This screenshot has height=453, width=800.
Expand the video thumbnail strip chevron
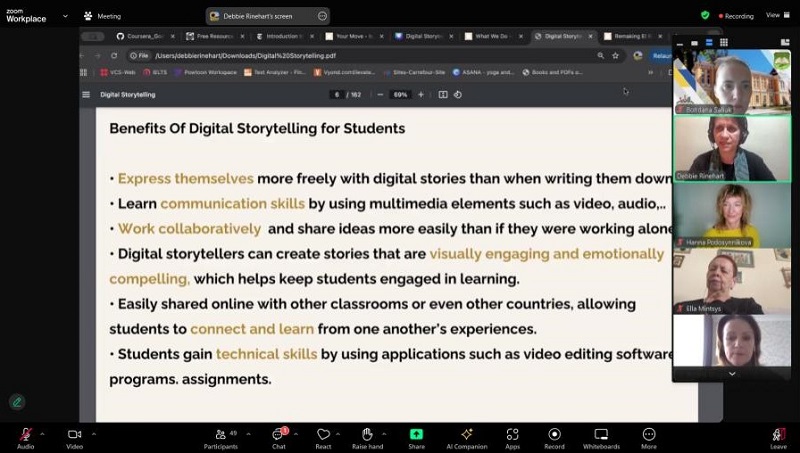732,373
